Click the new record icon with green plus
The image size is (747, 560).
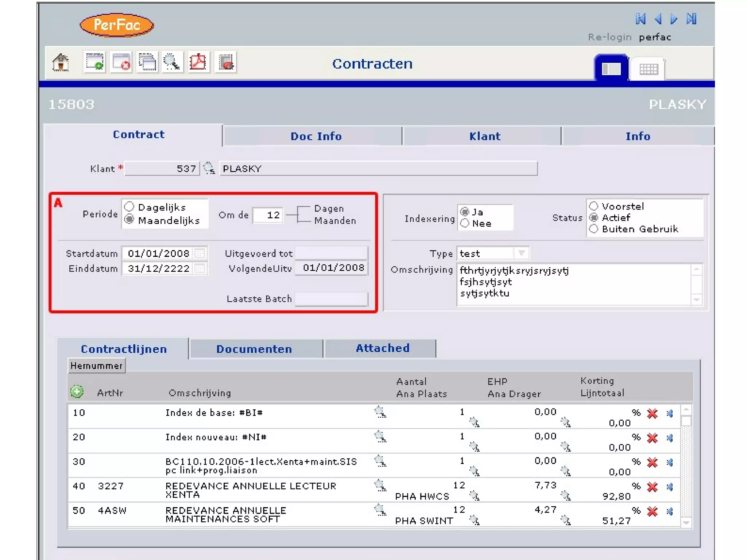pyautogui.click(x=94, y=62)
